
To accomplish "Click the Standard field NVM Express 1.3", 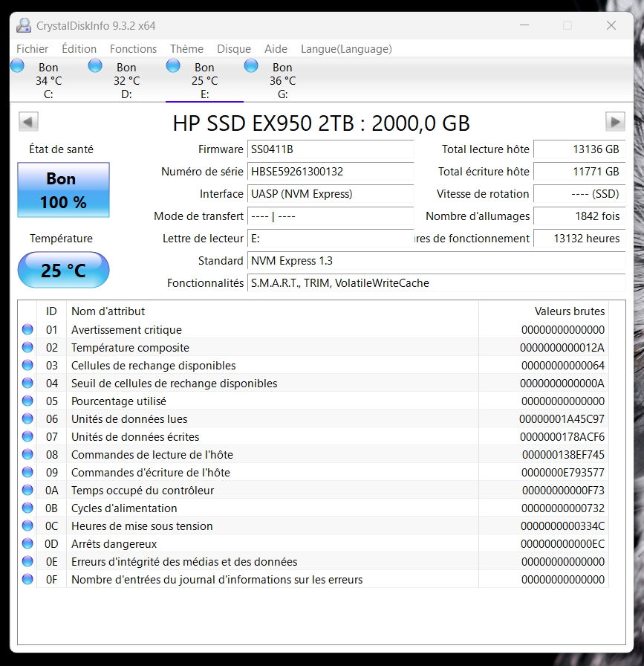I will [x=437, y=261].
